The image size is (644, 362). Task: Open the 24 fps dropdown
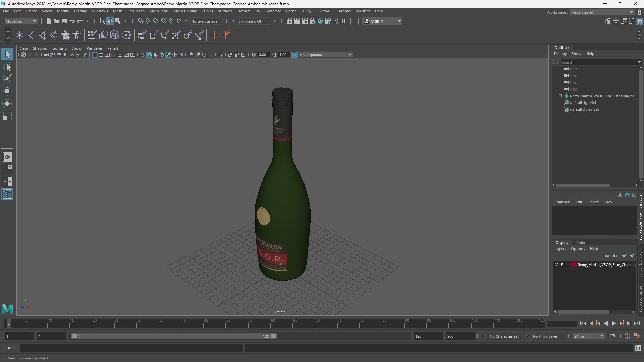[x=589, y=336]
